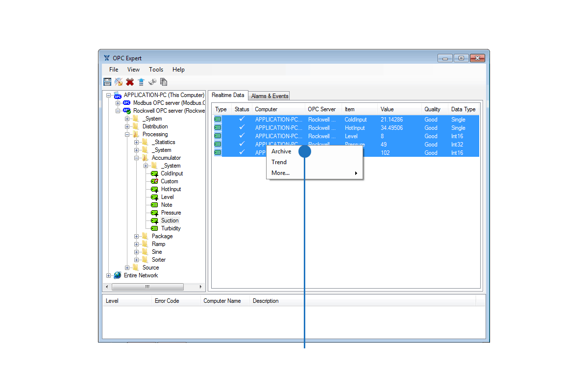The width and height of the screenshot is (588, 392).
Task: Expand the Entire Network node
Action: [109, 275]
